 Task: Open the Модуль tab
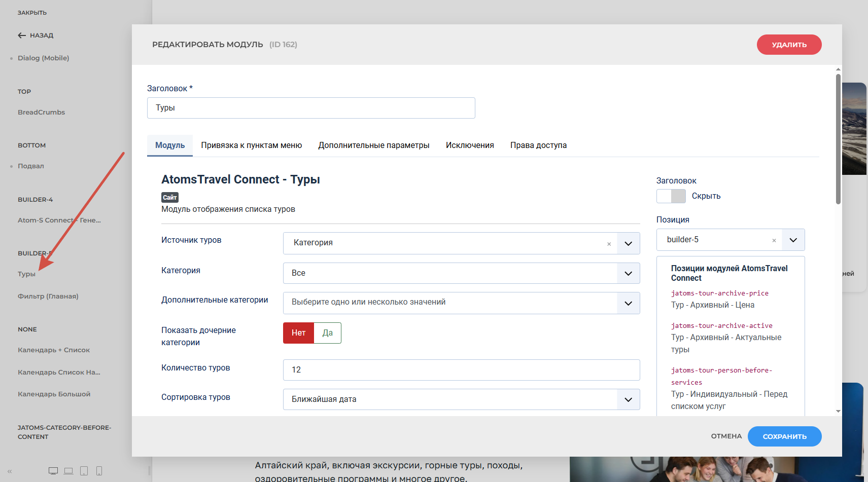click(170, 145)
